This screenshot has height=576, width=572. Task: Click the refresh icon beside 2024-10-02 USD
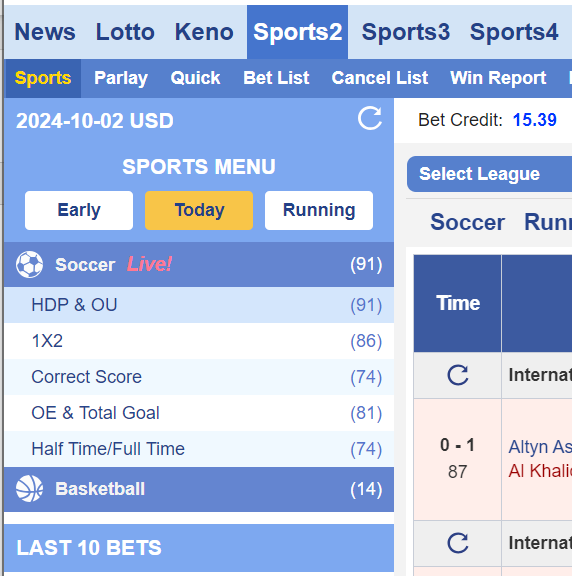370,118
